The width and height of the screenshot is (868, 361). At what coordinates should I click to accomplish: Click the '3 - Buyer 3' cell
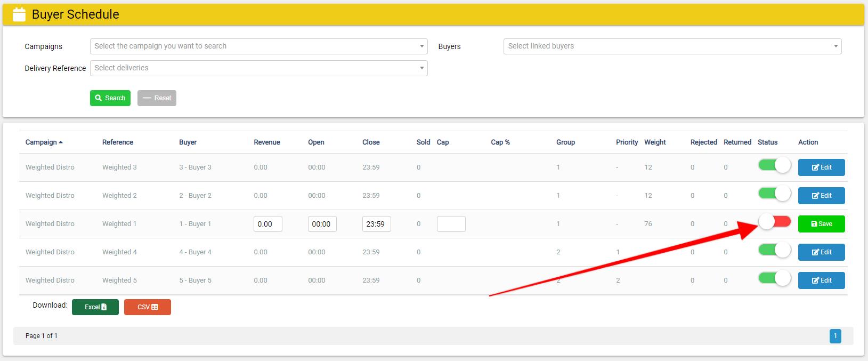click(x=195, y=167)
